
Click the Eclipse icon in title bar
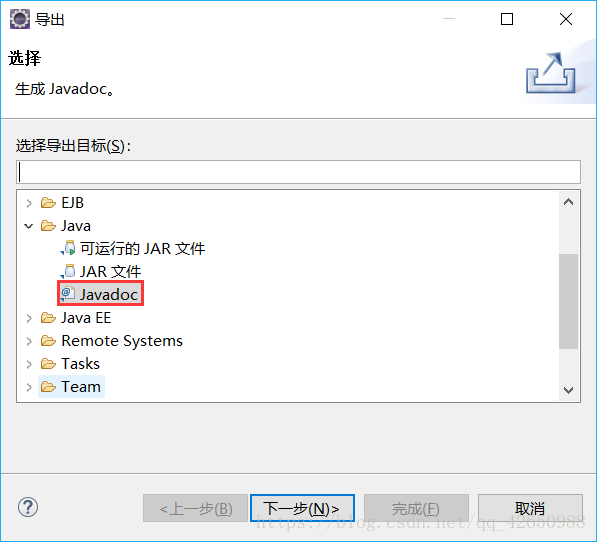[x=19, y=19]
